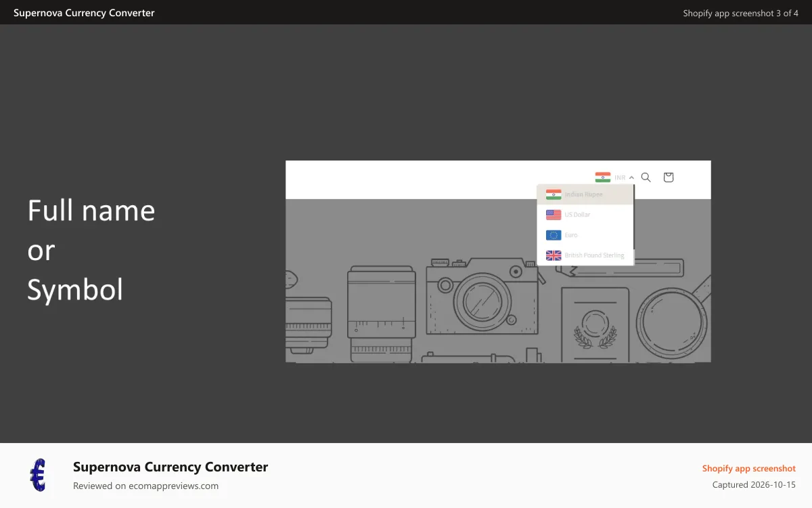The image size is (812, 508).
Task: Click the 'Reviewed on ecomappreviews.com' text
Action: click(x=145, y=486)
